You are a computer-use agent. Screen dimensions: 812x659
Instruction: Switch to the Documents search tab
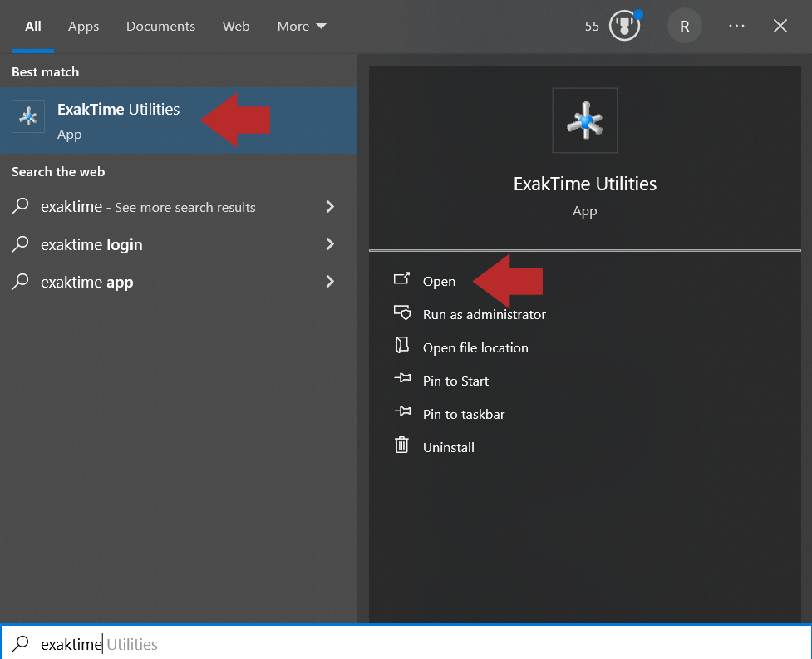pyautogui.click(x=160, y=27)
